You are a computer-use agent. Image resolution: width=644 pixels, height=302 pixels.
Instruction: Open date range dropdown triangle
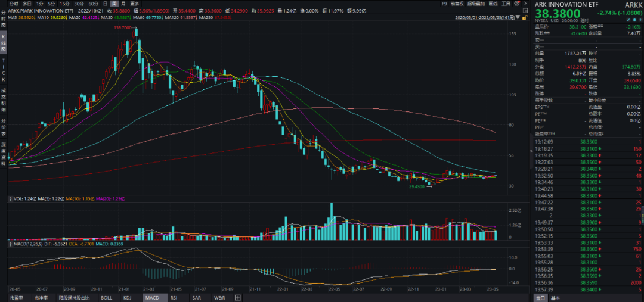(x=518, y=18)
